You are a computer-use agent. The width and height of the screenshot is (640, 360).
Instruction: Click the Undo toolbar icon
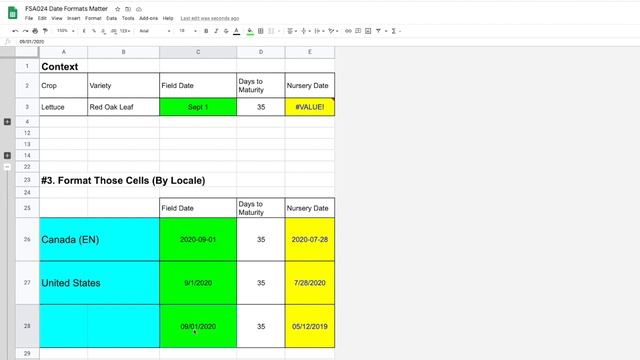[15, 31]
